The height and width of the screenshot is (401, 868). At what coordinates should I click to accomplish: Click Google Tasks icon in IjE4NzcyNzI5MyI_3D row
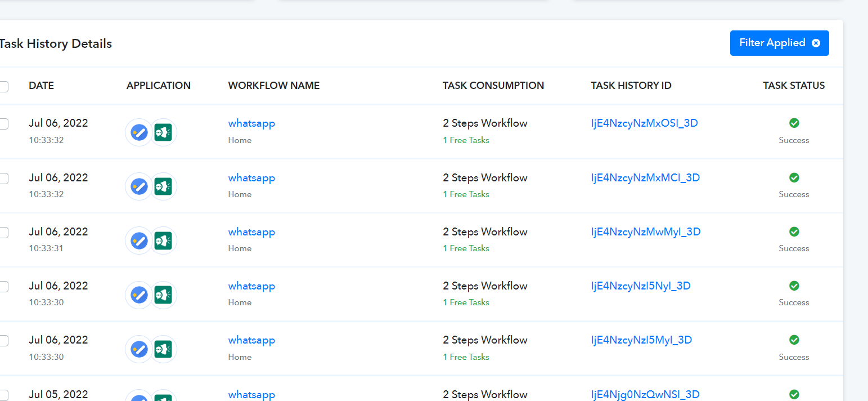pos(138,349)
